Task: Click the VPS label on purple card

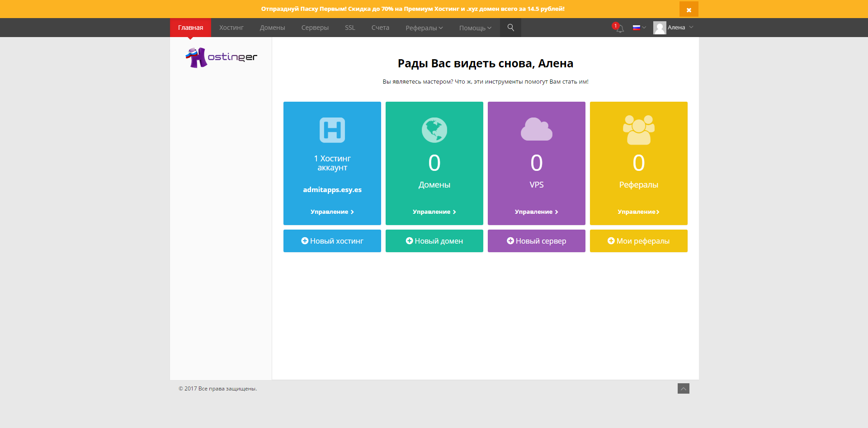Action: click(x=537, y=185)
